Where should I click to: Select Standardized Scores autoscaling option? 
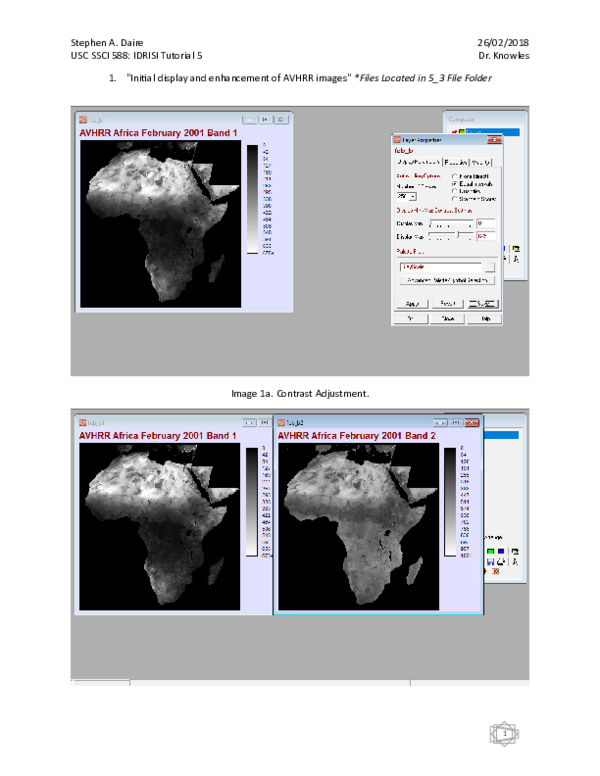click(x=455, y=198)
